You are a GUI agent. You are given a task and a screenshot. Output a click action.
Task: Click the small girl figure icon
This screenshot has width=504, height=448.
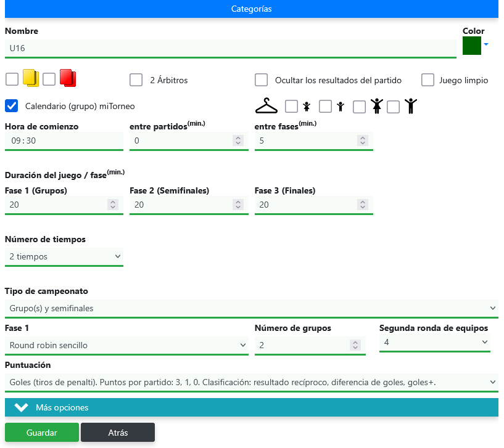coord(307,107)
